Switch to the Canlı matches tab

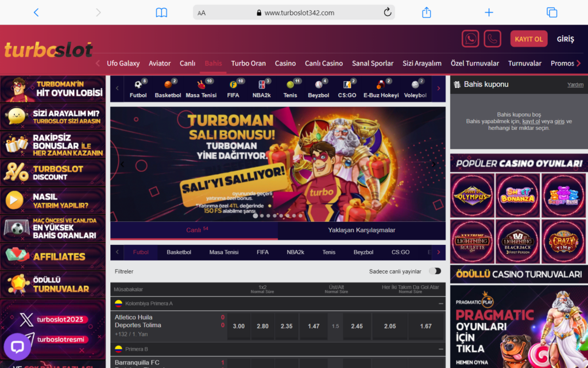pyautogui.click(x=194, y=230)
